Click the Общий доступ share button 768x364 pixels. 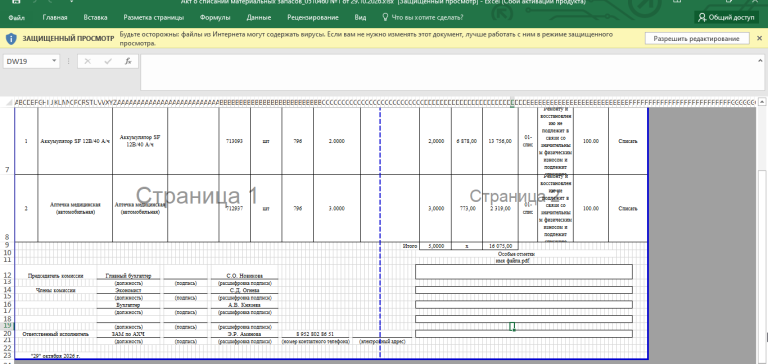[726, 18]
